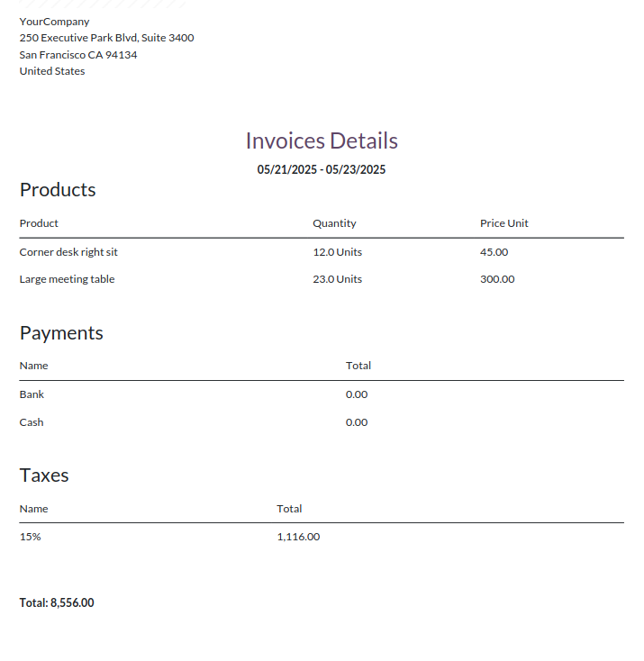Click the 'Taxes' section heading
The height and width of the screenshot is (661, 644).
pyautogui.click(x=44, y=475)
